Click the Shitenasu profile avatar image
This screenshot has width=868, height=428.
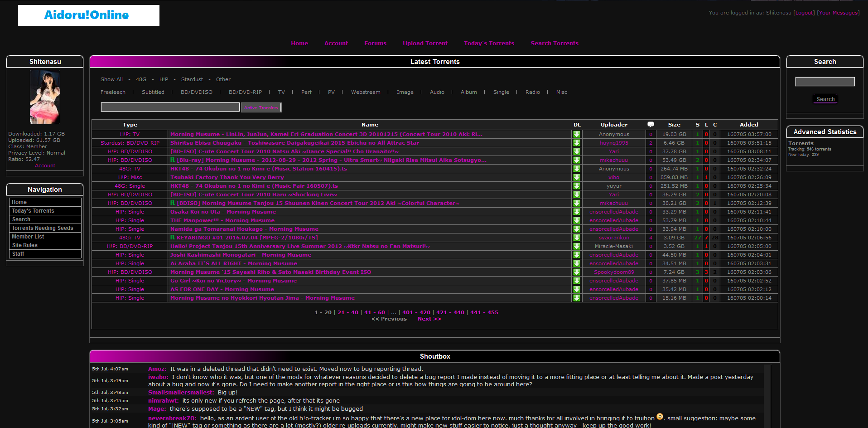coord(45,97)
